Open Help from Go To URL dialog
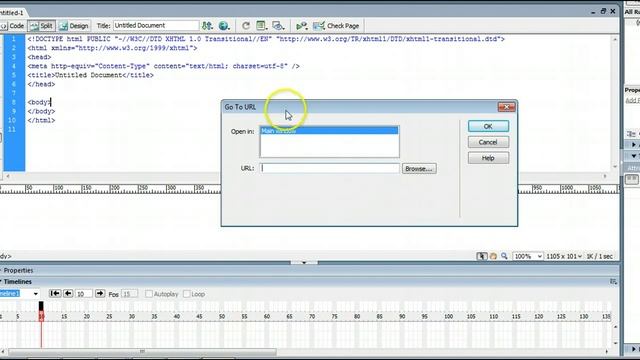 point(488,158)
